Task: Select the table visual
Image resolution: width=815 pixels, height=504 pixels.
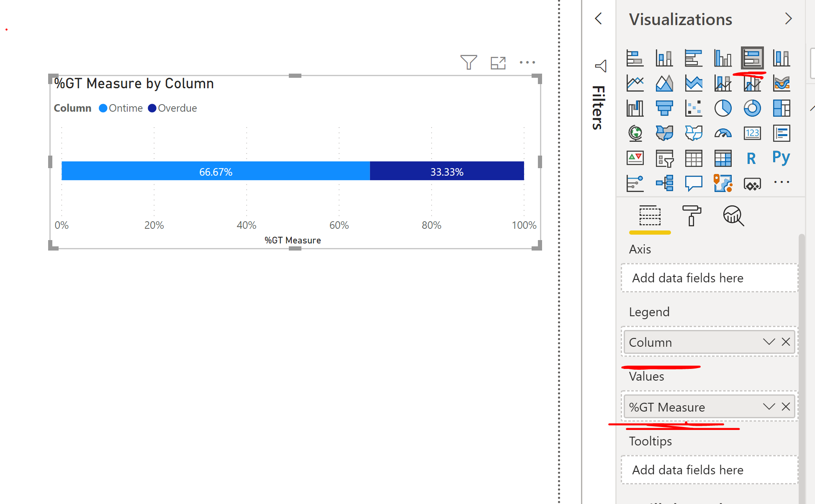Action: (x=694, y=159)
